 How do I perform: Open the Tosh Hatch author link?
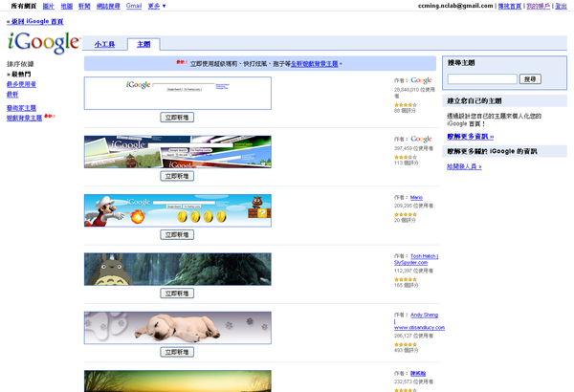coord(423,256)
